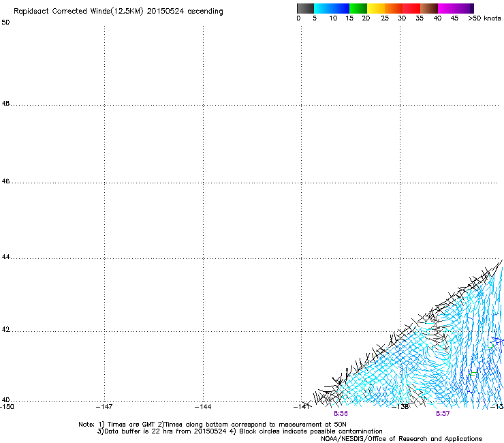Click the yellow 20-25 knots color band
Viewport: 504px width, 443px height.
point(376,8)
